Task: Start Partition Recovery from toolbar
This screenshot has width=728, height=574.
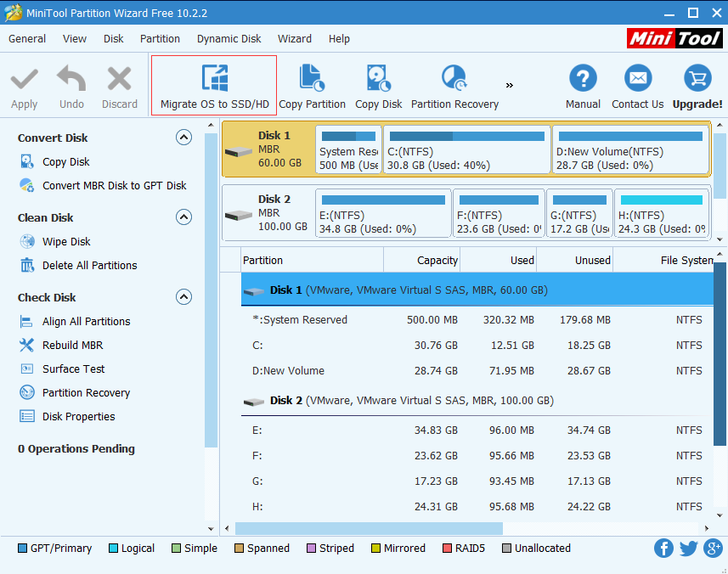Action: (454, 87)
